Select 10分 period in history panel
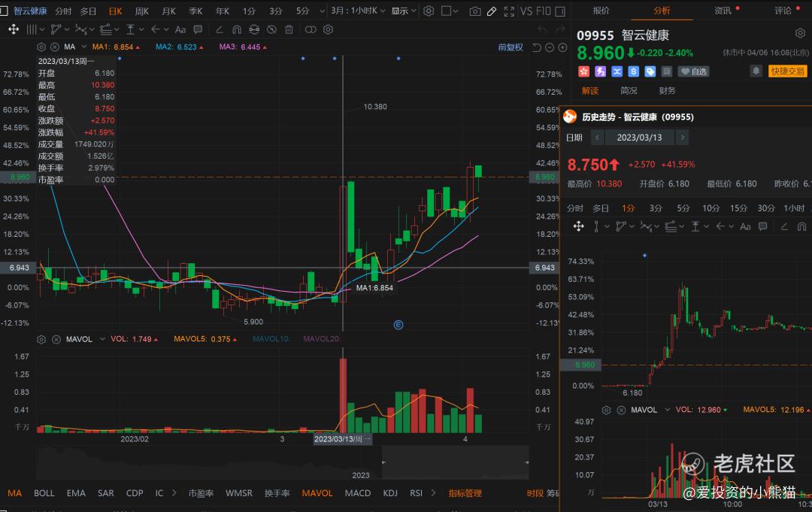 coord(710,208)
